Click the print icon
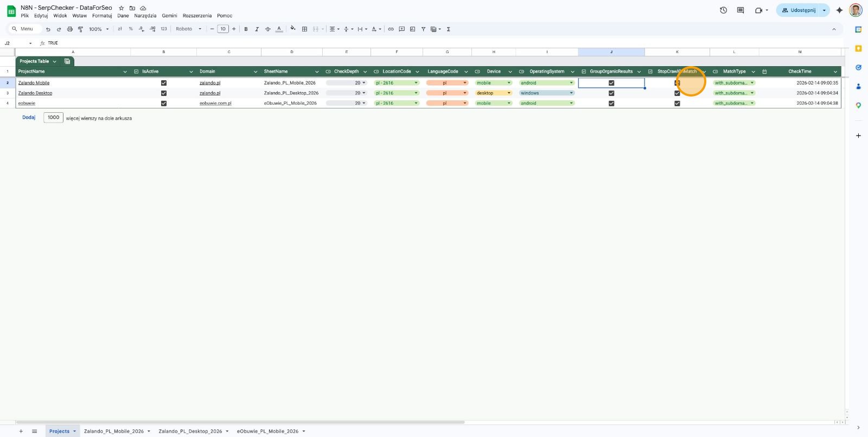This screenshot has width=868, height=437. click(69, 29)
